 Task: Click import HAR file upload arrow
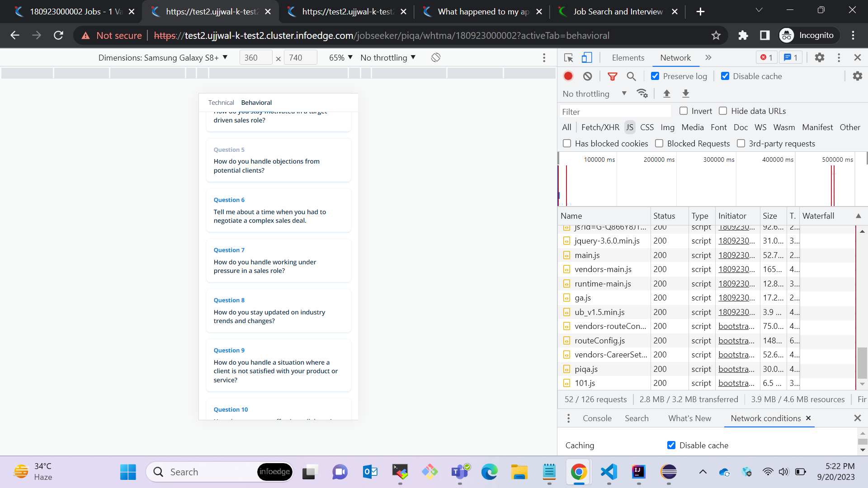(666, 94)
